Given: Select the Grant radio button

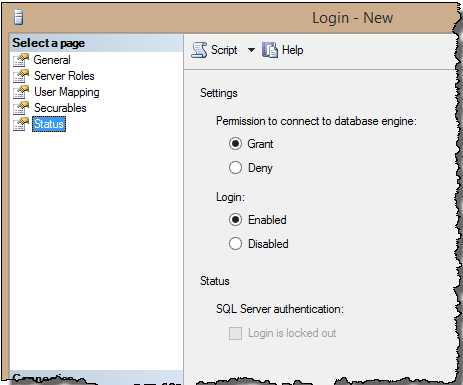Looking at the screenshot, I should point(235,144).
